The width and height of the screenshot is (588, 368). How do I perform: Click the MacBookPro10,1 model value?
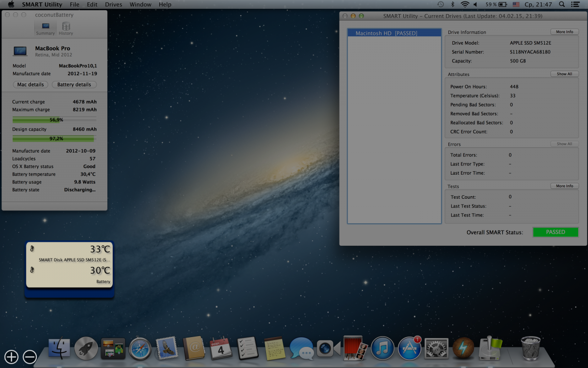tap(78, 66)
